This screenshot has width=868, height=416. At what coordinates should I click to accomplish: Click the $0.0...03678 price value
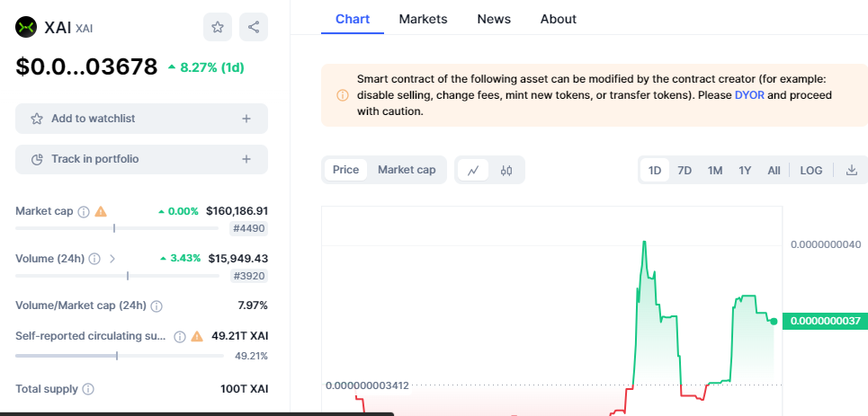[x=86, y=66]
